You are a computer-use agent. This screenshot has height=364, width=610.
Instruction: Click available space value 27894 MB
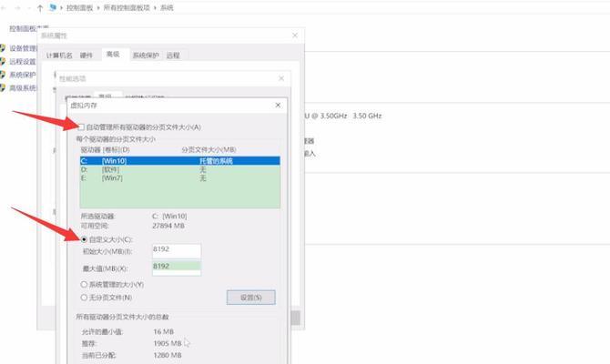coord(168,226)
